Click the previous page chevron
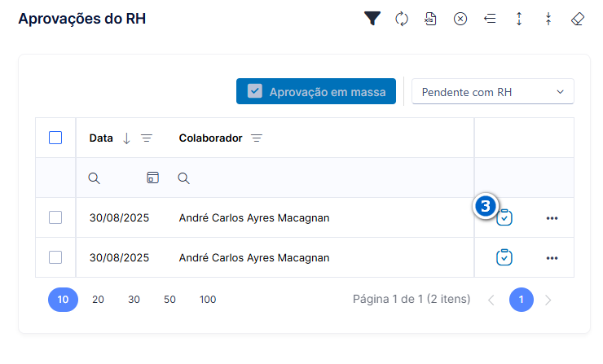 click(491, 300)
